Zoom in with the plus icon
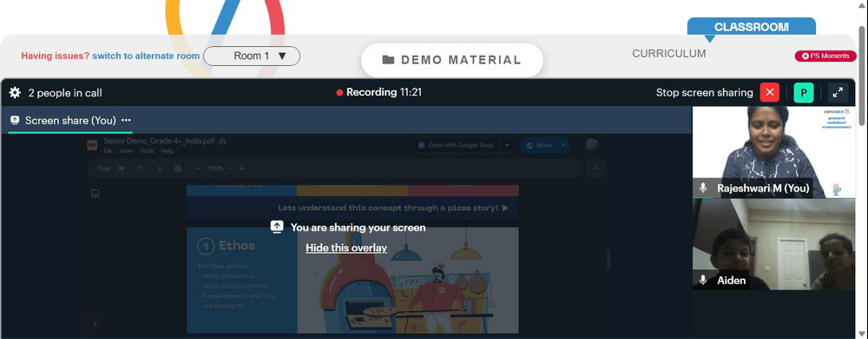 [241, 169]
